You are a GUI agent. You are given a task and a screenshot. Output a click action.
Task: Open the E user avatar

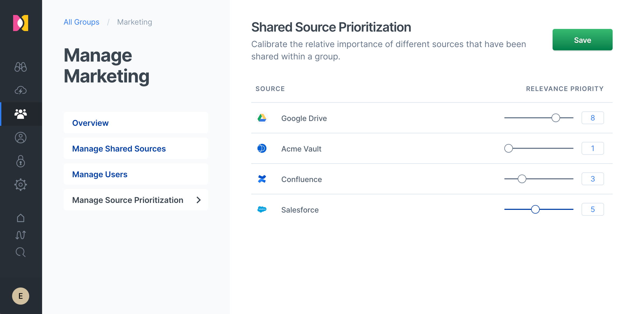[x=21, y=296]
